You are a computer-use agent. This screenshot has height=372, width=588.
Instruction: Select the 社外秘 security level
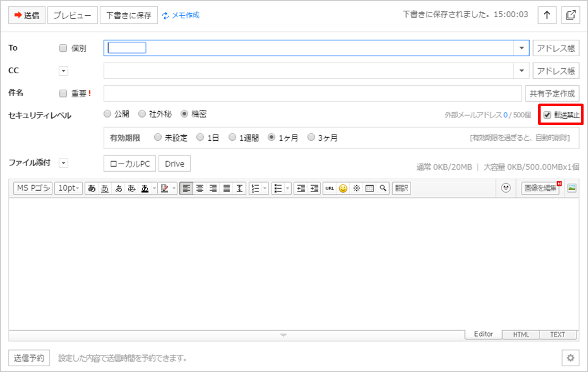point(142,114)
